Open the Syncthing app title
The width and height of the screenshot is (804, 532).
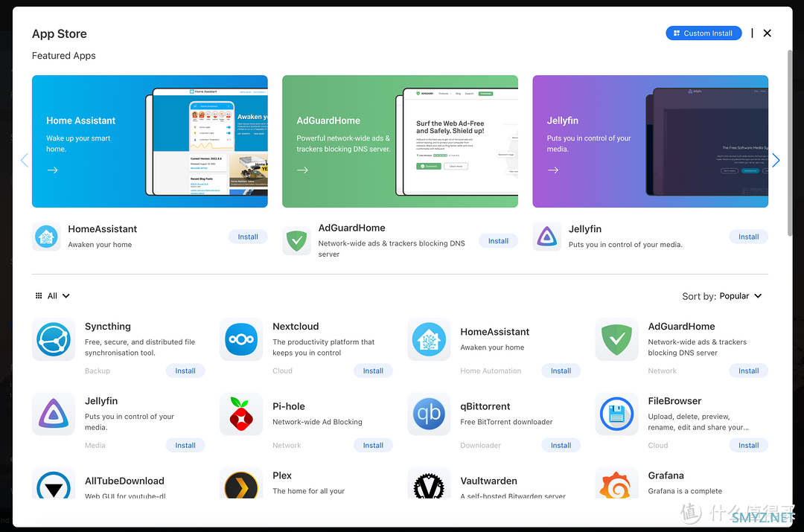(108, 327)
